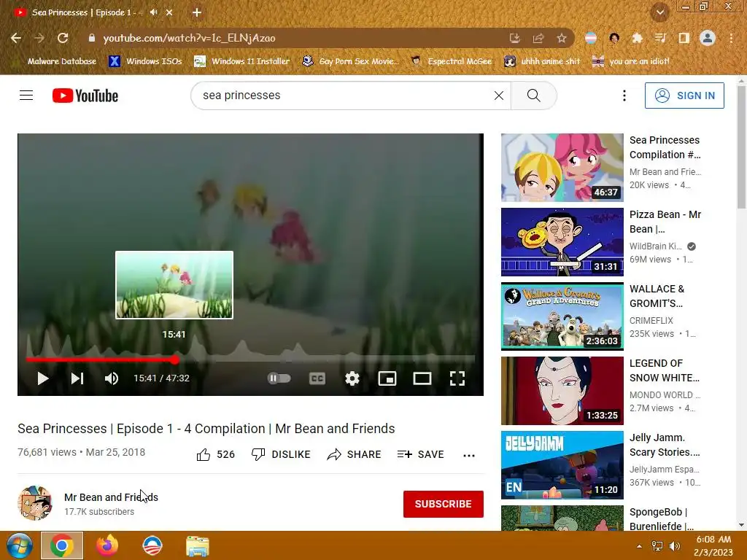Open the Chrome side panel icon
The width and height of the screenshot is (747, 560).
[x=684, y=38]
